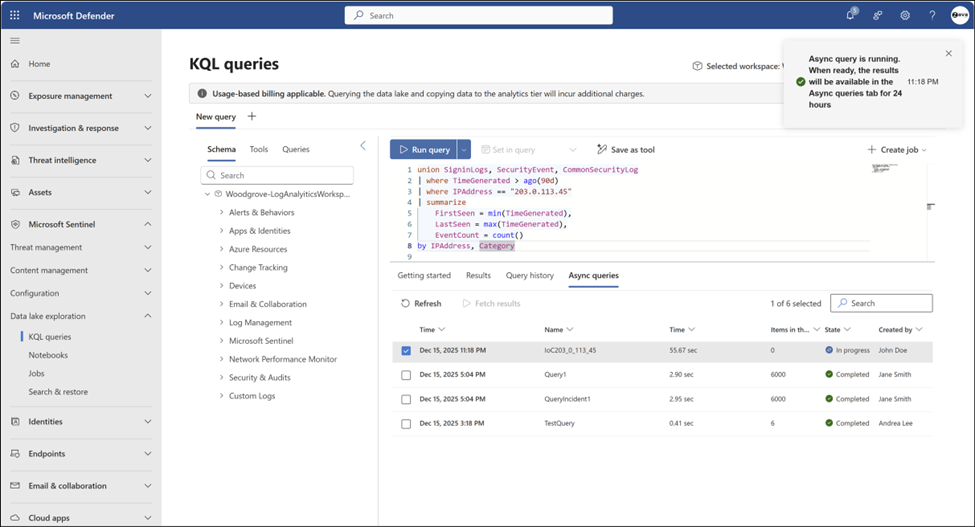Screen dimensions: 975x527
Task: Click the notifications bell icon
Action: click(x=850, y=15)
